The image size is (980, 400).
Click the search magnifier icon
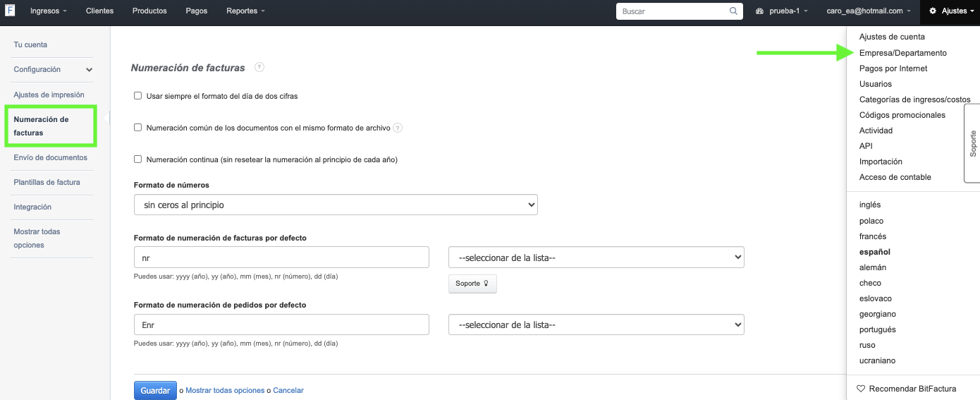click(x=734, y=11)
